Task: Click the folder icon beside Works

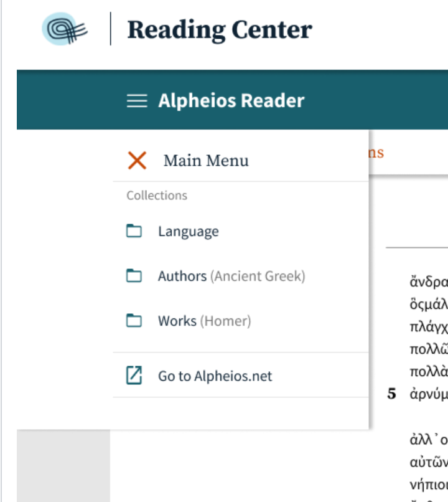Action: (x=134, y=321)
